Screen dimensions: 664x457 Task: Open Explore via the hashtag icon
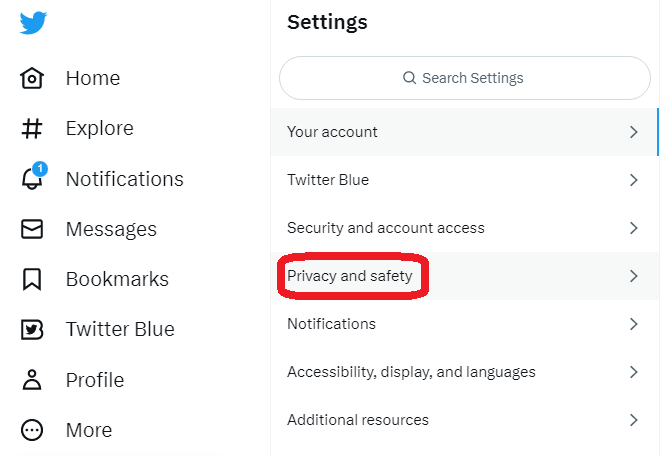pos(32,128)
